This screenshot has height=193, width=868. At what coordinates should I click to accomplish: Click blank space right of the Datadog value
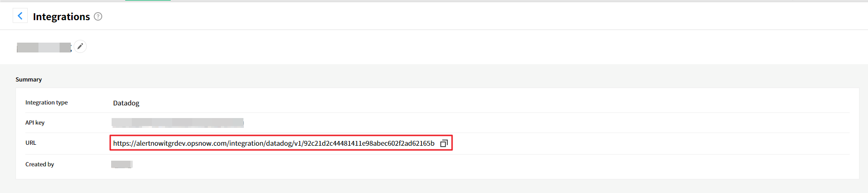pos(469,103)
